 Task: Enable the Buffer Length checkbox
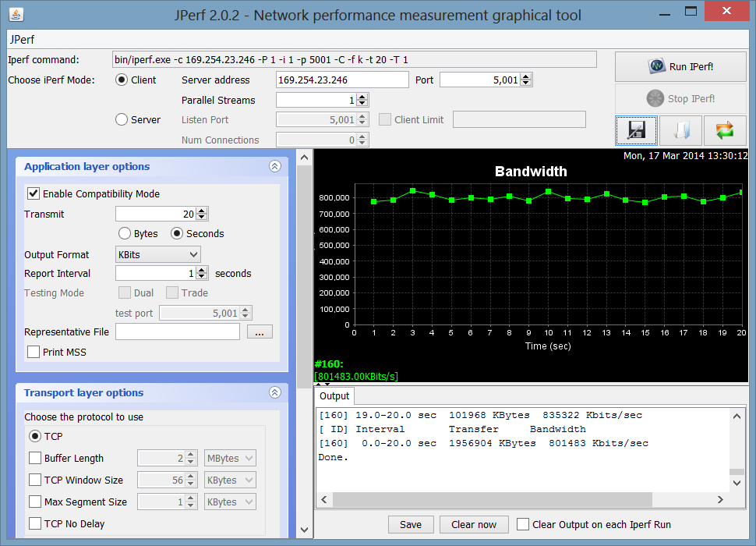pos(35,458)
